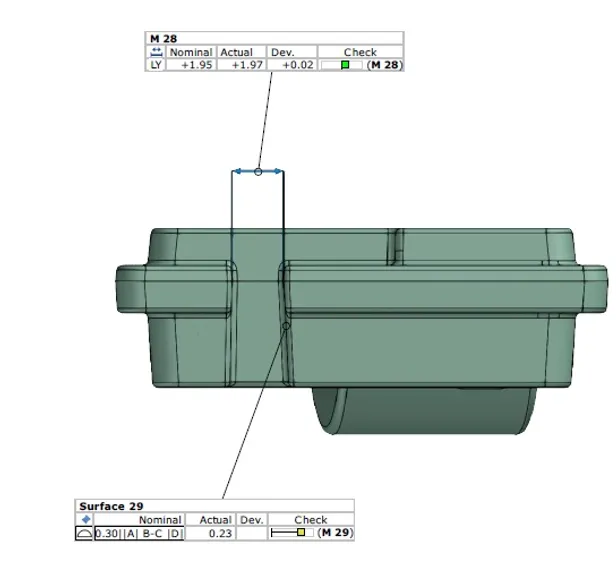Click the Check column header in Surface 29
Viewport: 616px width, 574px height.
(310, 520)
